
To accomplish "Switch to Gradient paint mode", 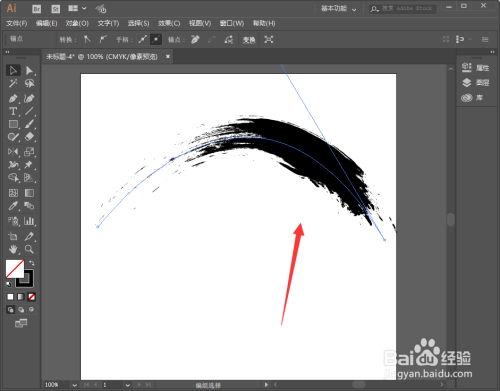I will 21,296.
